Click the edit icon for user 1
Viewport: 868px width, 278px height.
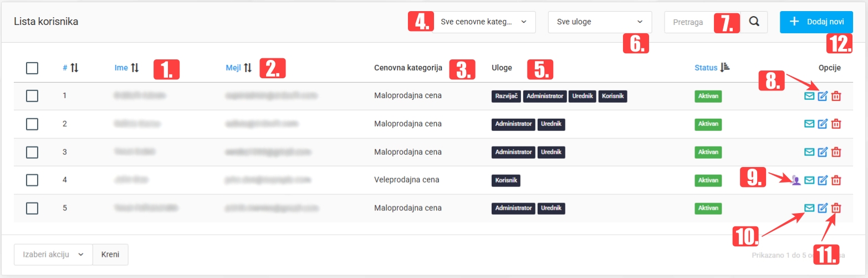(x=823, y=97)
